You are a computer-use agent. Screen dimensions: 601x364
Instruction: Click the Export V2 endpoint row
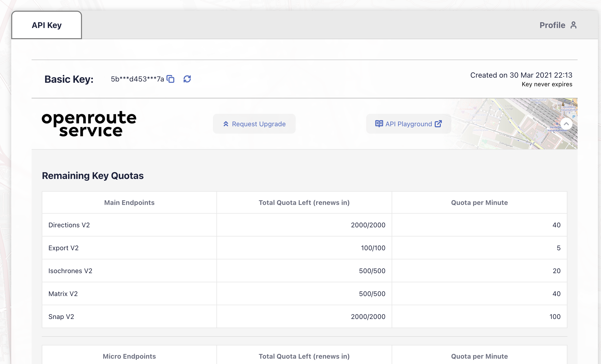coord(305,248)
